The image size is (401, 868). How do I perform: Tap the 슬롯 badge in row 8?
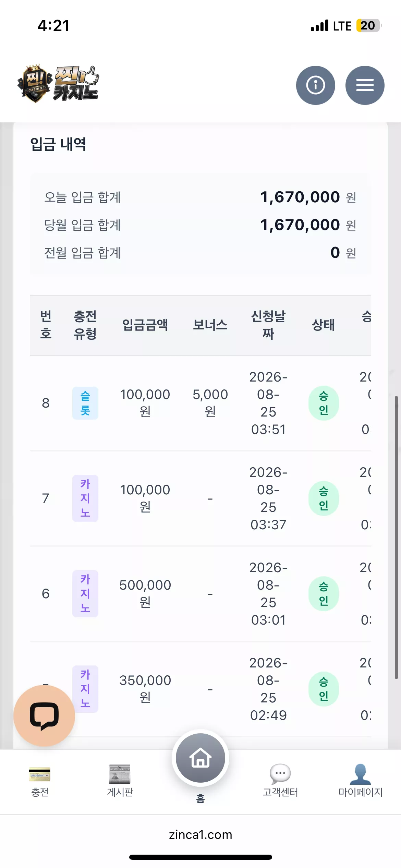(x=85, y=403)
